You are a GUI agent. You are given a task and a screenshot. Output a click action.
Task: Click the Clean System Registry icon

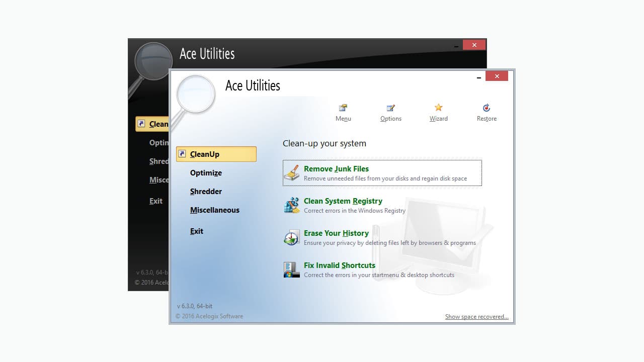291,205
